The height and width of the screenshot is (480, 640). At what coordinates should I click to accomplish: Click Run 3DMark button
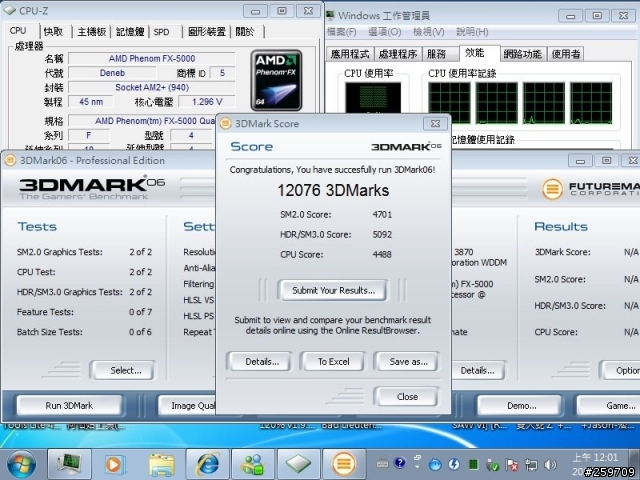(x=69, y=406)
